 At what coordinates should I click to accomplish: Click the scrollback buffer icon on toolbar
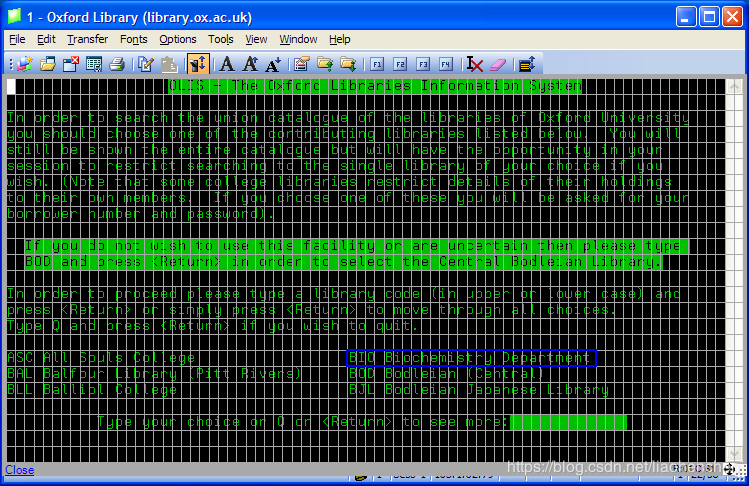[x=526, y=64]
